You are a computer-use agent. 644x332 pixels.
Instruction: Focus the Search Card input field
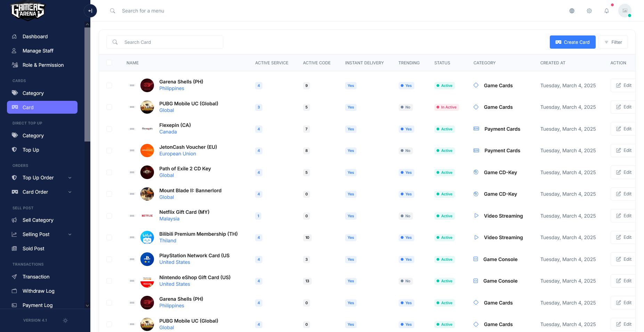[x=165, y=42]
